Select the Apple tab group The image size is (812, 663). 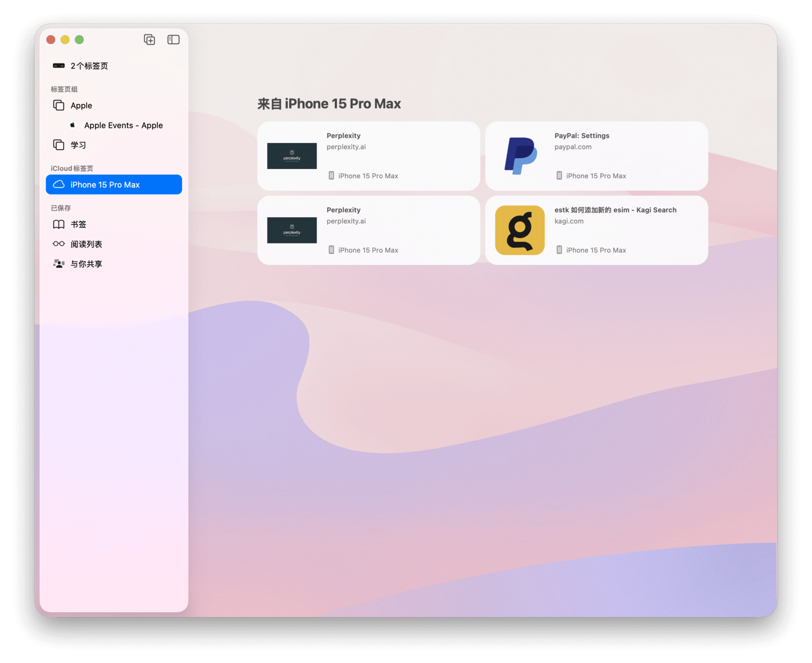pos(81,106)
